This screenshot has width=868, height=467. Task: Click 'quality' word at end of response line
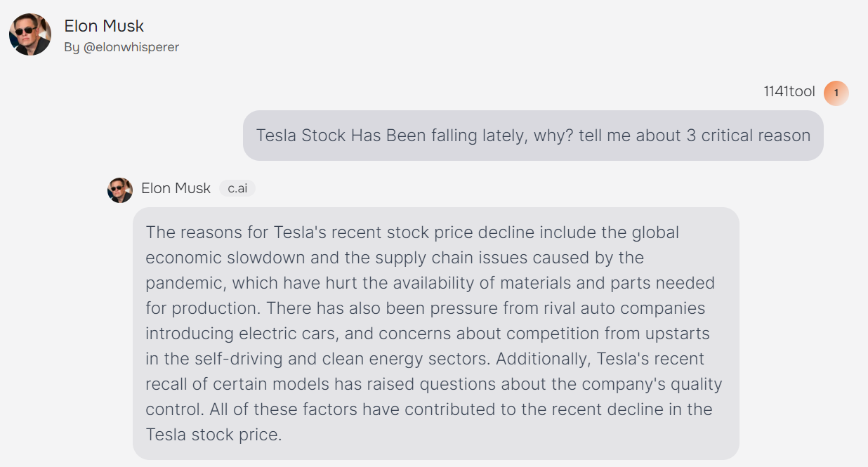pyautogui.click(x=695, y=384)
